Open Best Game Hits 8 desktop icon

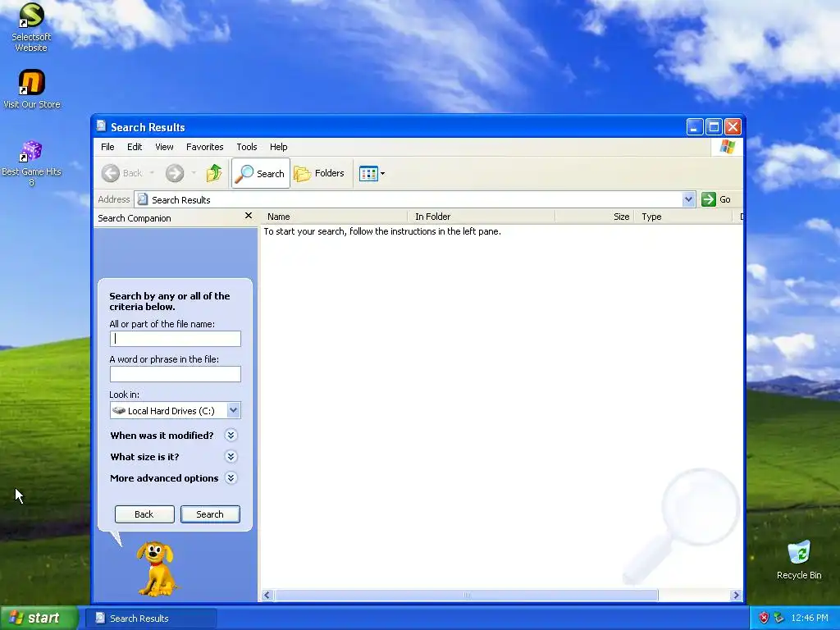(x=31, y=163)
